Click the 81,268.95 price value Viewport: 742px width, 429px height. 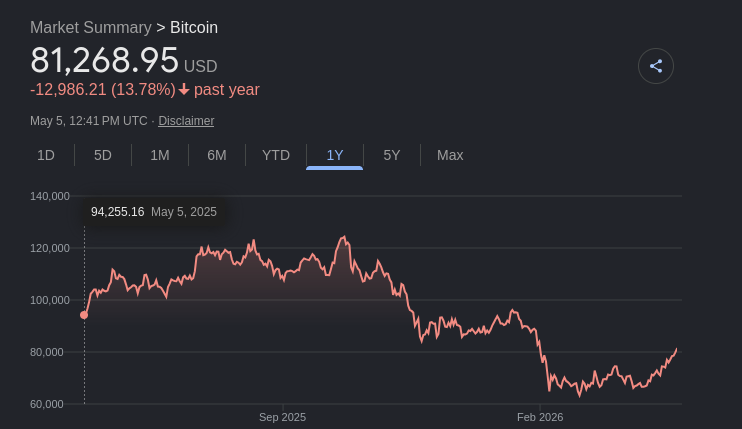pyautogui.click(x=104, y=61)
